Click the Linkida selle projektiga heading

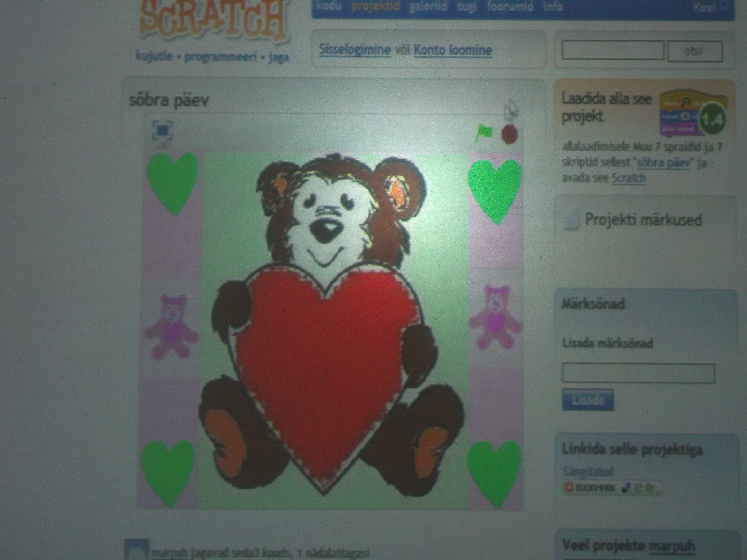633,449
